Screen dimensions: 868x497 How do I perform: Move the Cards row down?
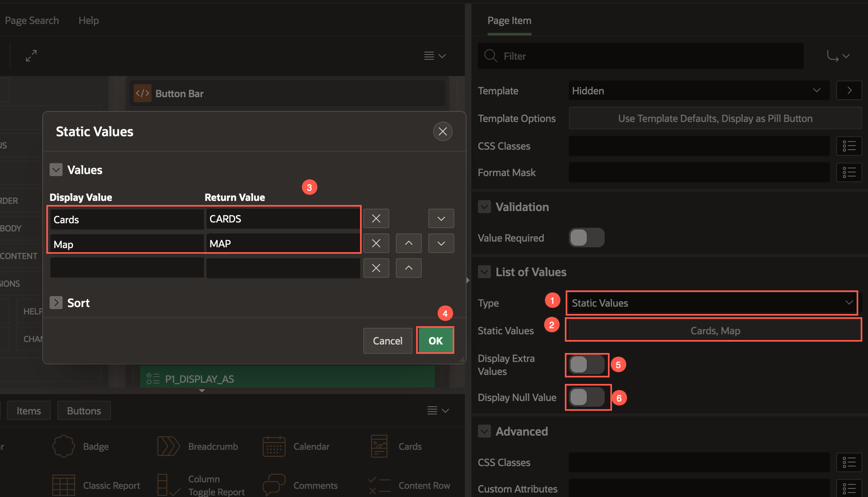pos(441,219)
